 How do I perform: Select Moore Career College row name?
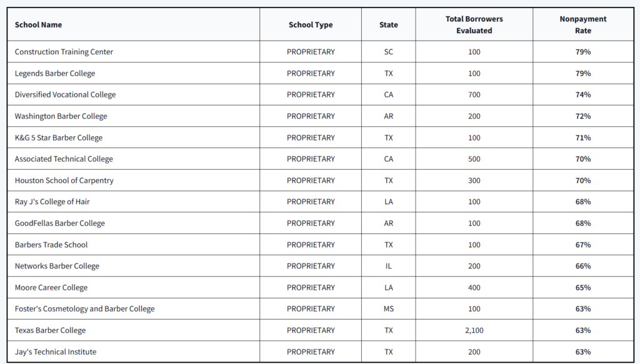[51, 288]
